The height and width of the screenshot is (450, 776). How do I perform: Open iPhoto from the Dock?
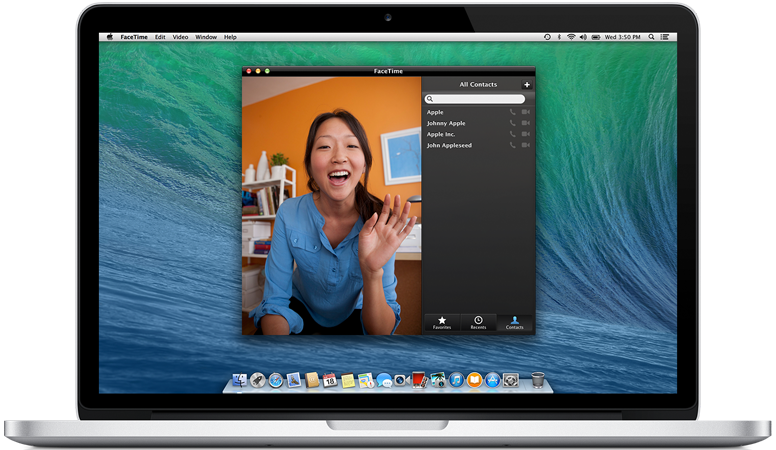click(x=438, y=380)
